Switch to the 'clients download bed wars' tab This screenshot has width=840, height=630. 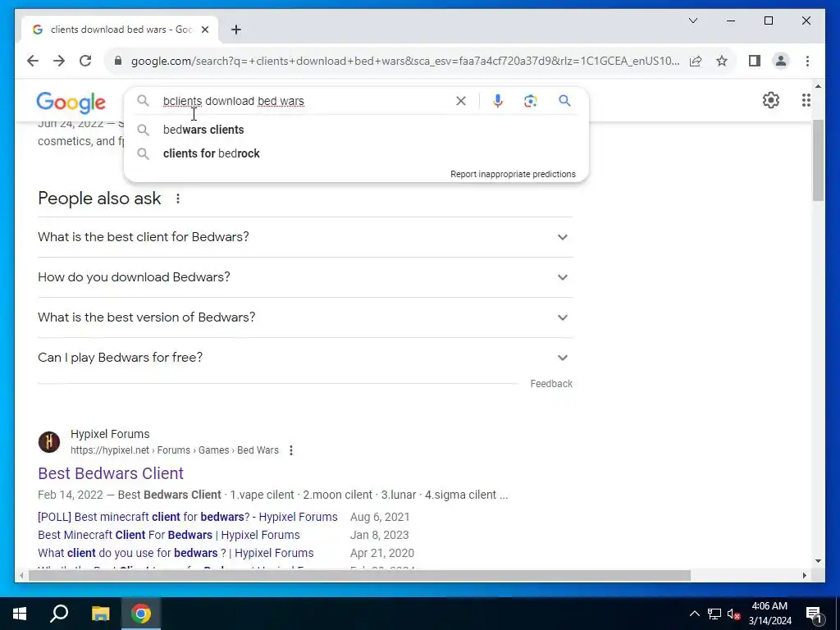120,30
